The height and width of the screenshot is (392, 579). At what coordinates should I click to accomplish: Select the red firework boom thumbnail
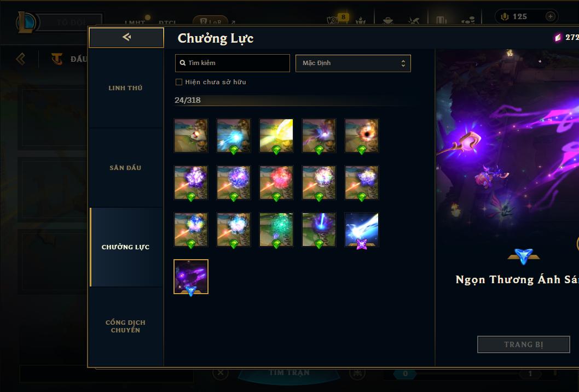[276, 182]
